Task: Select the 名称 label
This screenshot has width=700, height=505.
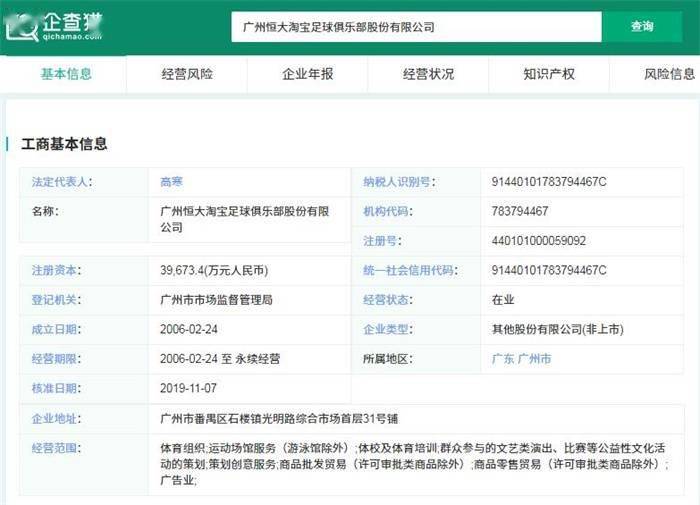Action: click(x=45, y=211)
